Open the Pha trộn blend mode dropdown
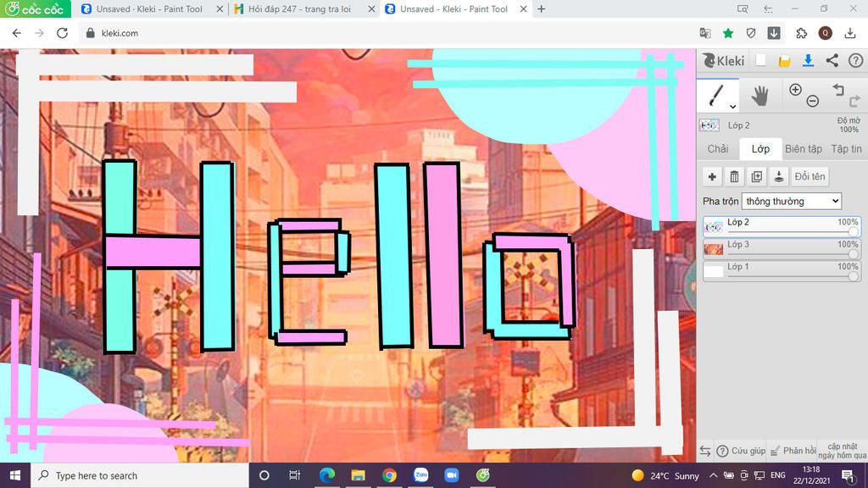This screenshot has width=868, height=488. [x=792, y=202]
